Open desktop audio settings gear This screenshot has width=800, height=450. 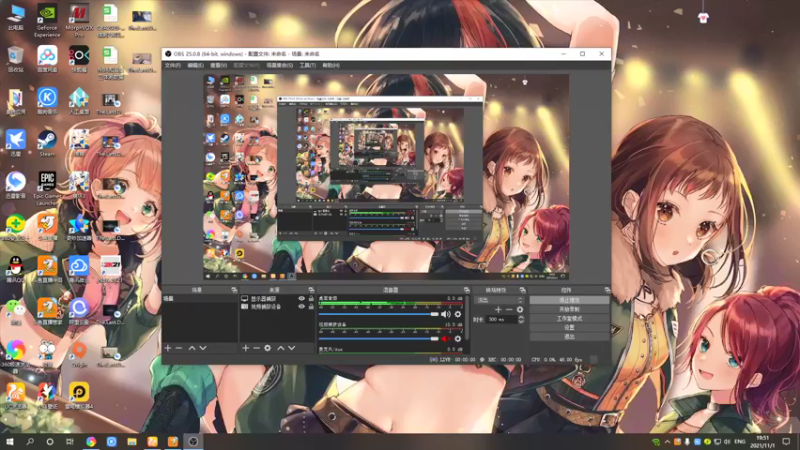pyautogui.click(x=458, y=314)
